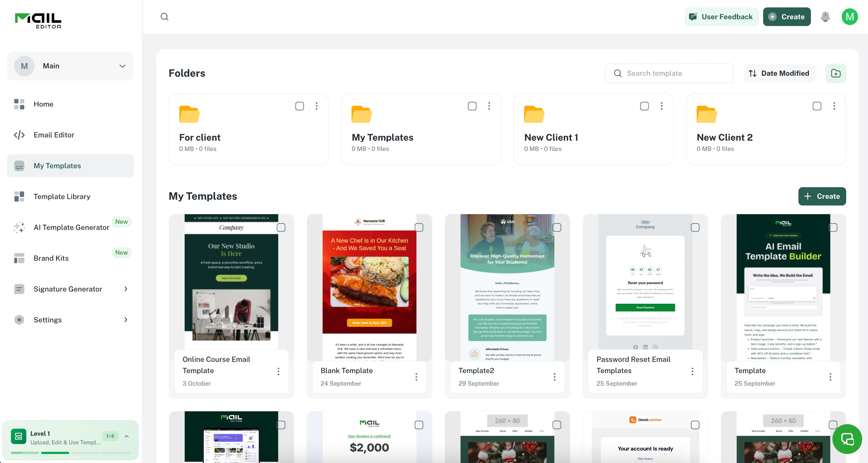
Task: Open options menu for For client folder
Action: [316, 106]
